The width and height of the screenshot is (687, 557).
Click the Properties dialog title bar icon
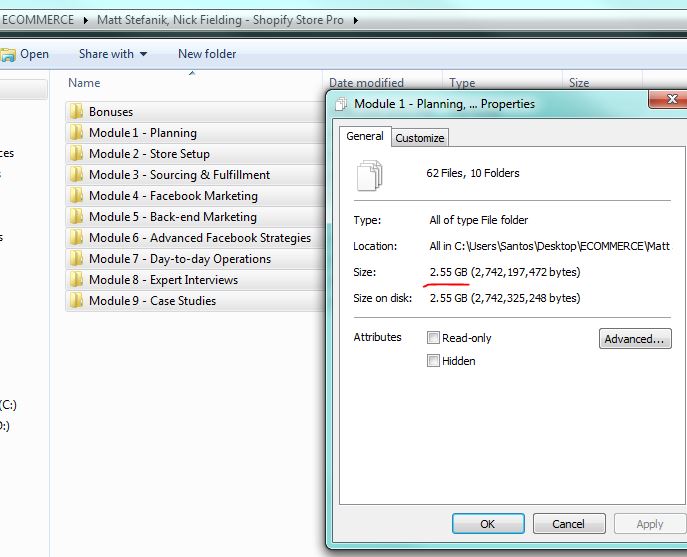pos(341,104)
